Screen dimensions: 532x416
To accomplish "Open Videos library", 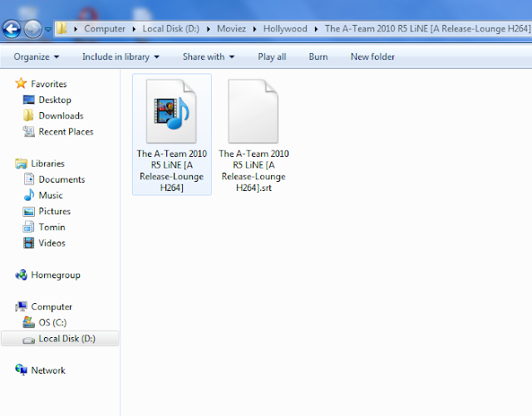I will click(x=52, y=243).
